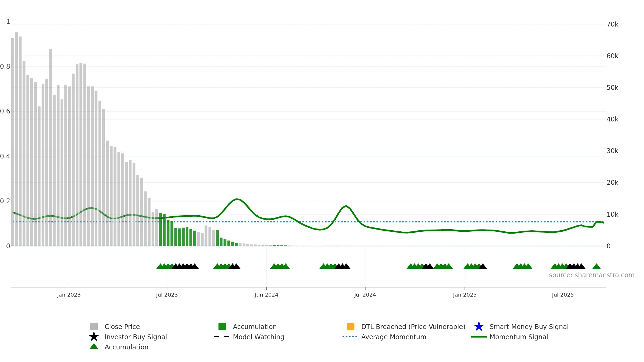This screenshot has width=644, height=362.
Task: Click the green Accumulation square legend swatch
Action: pyautogui.click(x=222, y=326)
